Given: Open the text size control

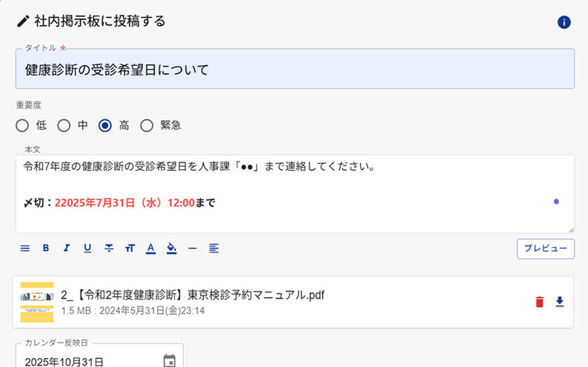Looking at the screenshot, I should point(130,248).
